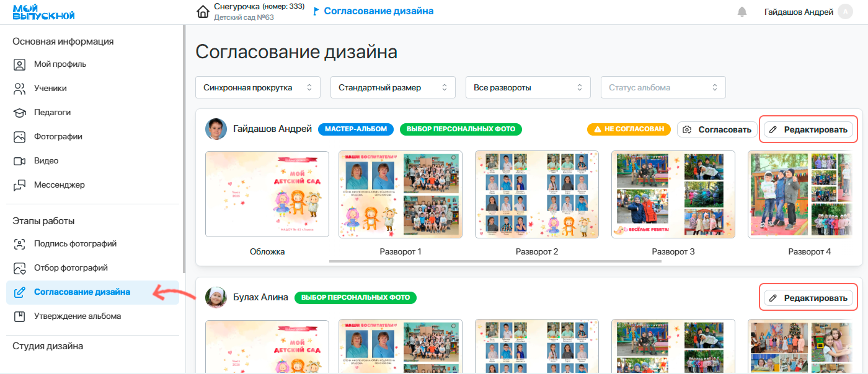The width and height of the screenshot is (868, 374).
Task: Expand Все развороты dropdown
Action: (x=528, y=87)
